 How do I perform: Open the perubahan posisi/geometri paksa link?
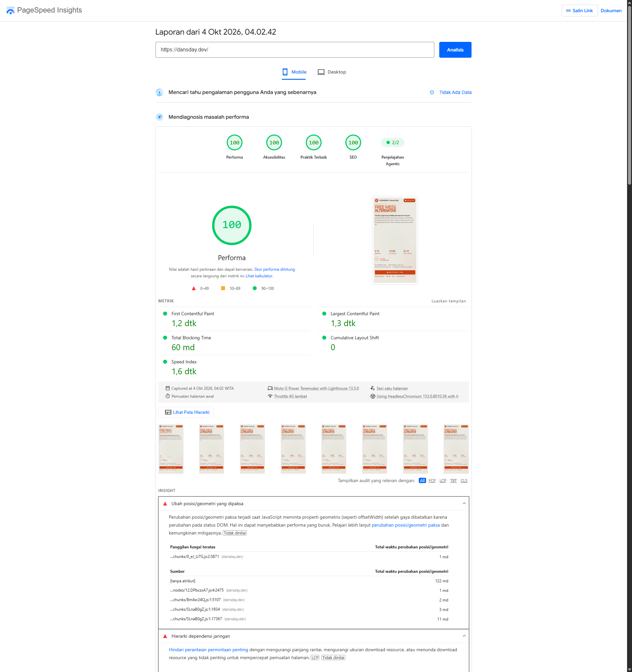click(405, 525)
